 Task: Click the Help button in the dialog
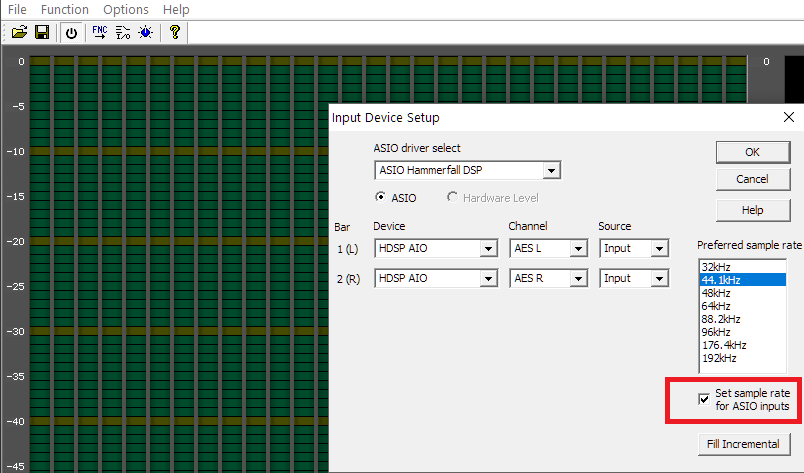[x=753, y=210]
